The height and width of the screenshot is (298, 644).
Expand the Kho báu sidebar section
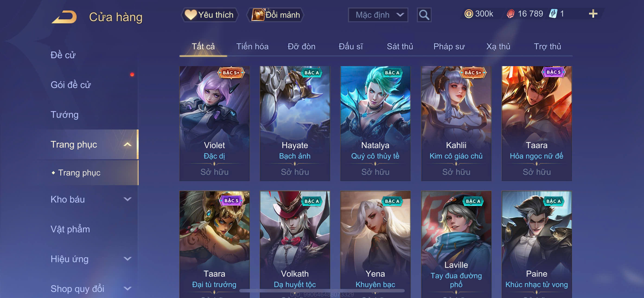tap(128, 199)
